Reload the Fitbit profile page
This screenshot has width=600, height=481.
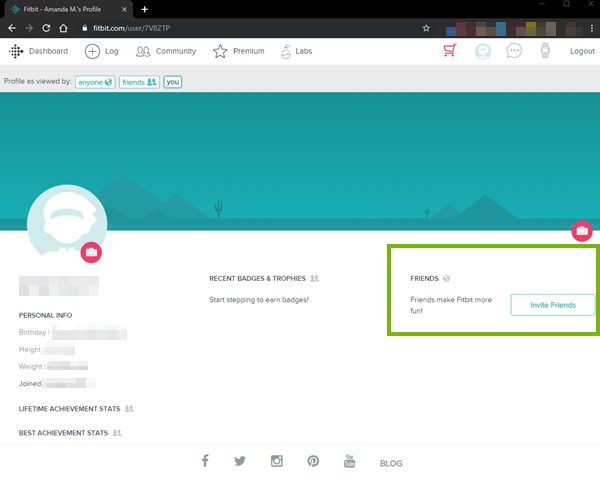pyautogui.click(x=46, y=28)
